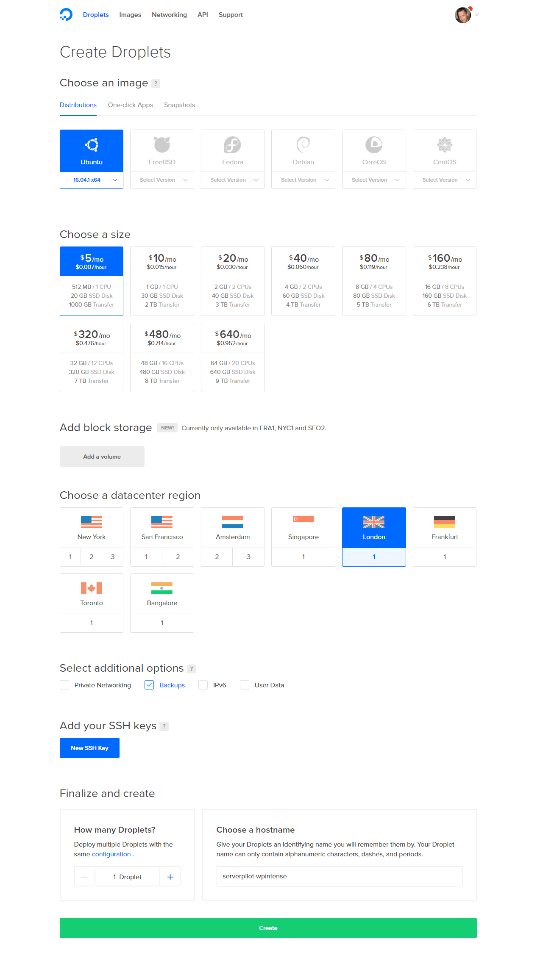Choose the London flag region

[x=374, y=522]
